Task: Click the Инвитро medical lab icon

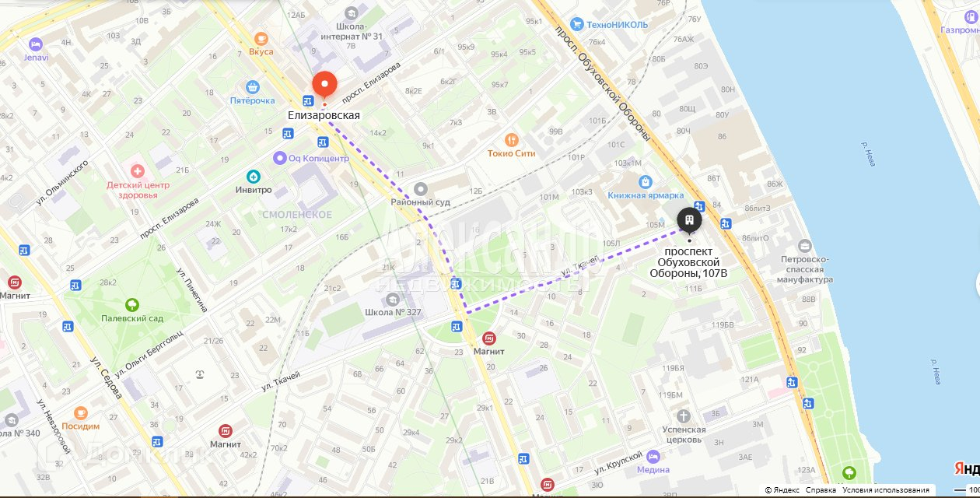Action: (x=253, y=176)
